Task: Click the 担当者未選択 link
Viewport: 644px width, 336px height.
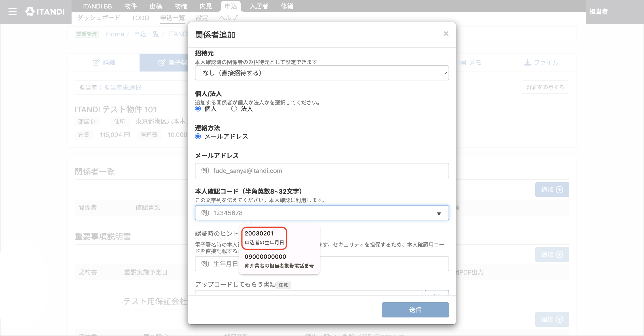Action: [x=122, y=87]
